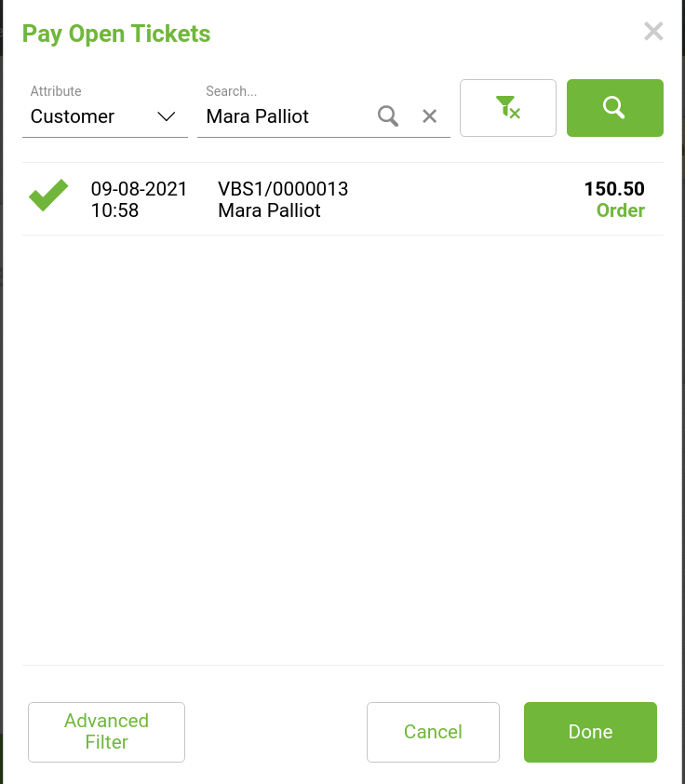The width and height of the screenshot is (685, 784).
Task: Click the Mara Palliot customer name in ticket row
Action: [269, 210]
